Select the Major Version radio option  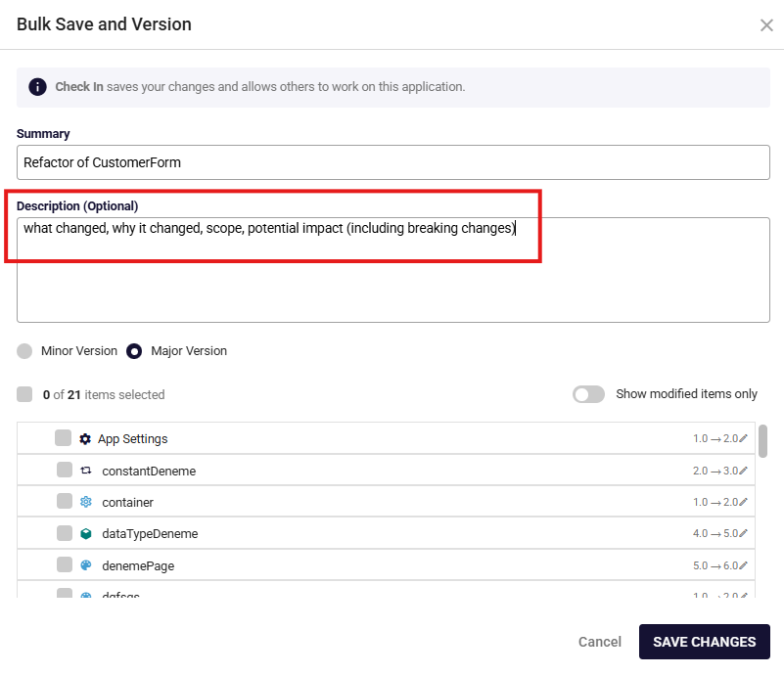tap(134, 351)
